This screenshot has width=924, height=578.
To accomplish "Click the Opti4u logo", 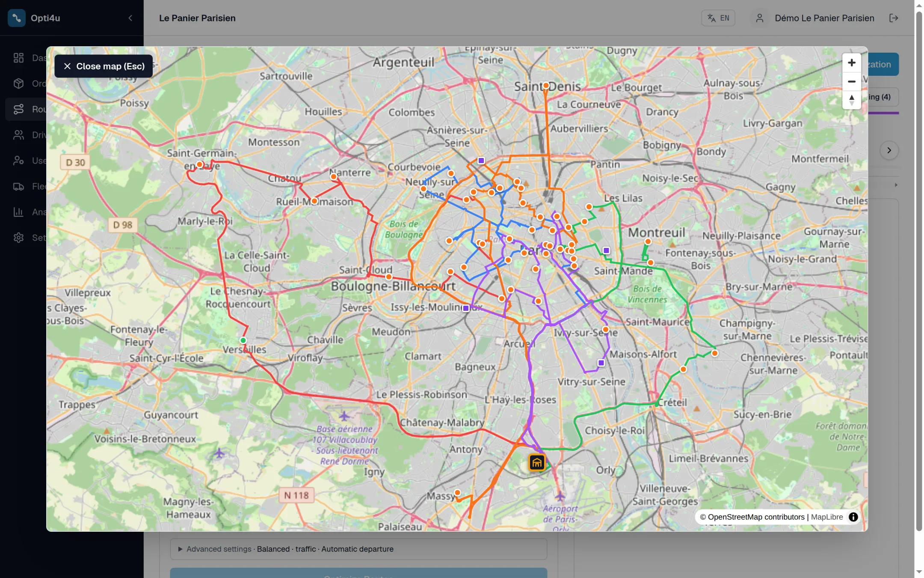I will point(17,18).
